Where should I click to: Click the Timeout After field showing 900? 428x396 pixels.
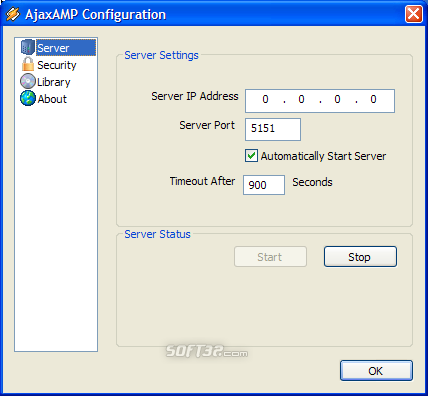tap(264, 185)
